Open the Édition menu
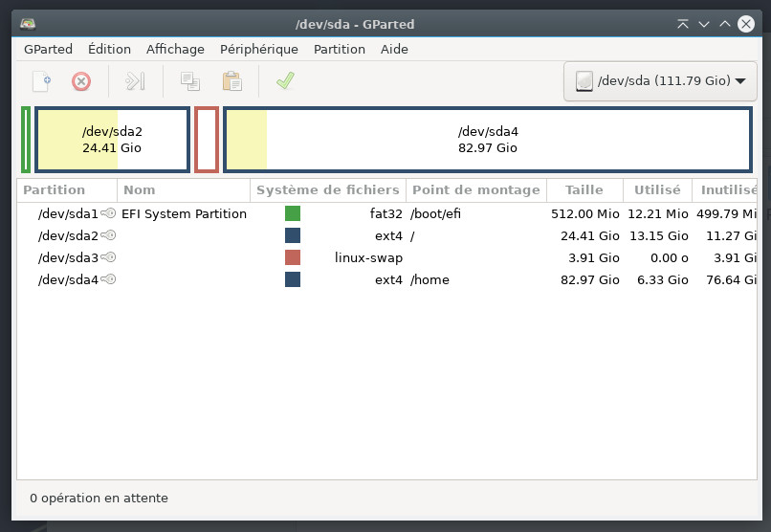 [109, 49]
